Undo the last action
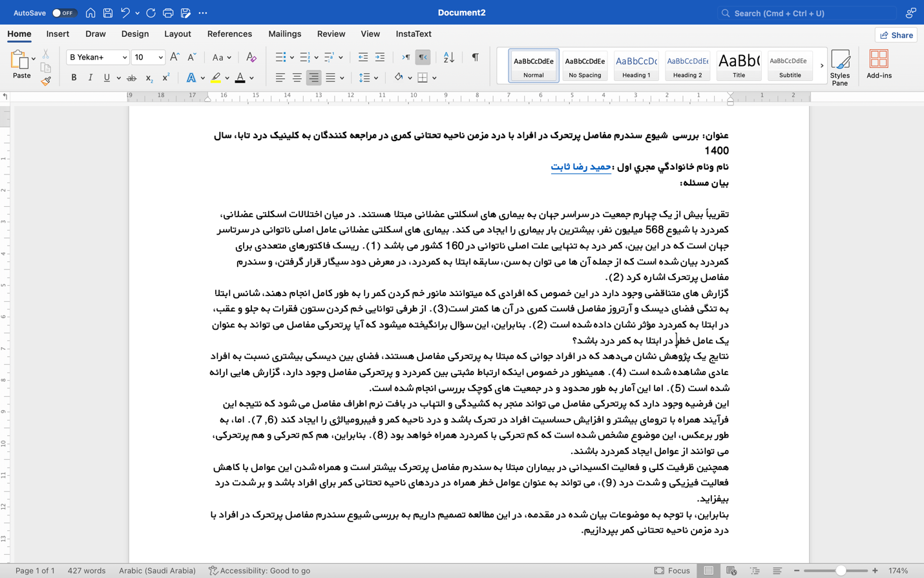 (x=125, y=13)
